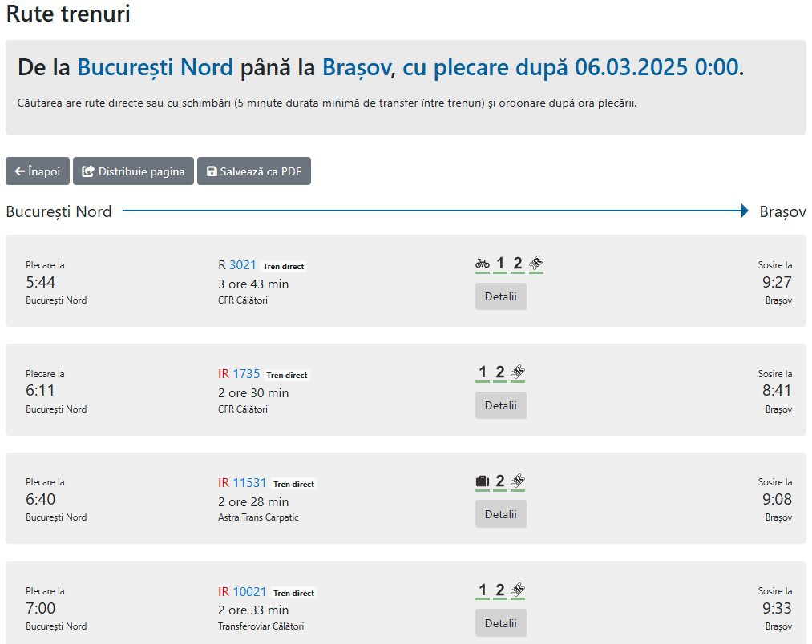This screenshot has height=644, width=812.
Task: Go back with the Înapoi button
Action: [38, 171]
